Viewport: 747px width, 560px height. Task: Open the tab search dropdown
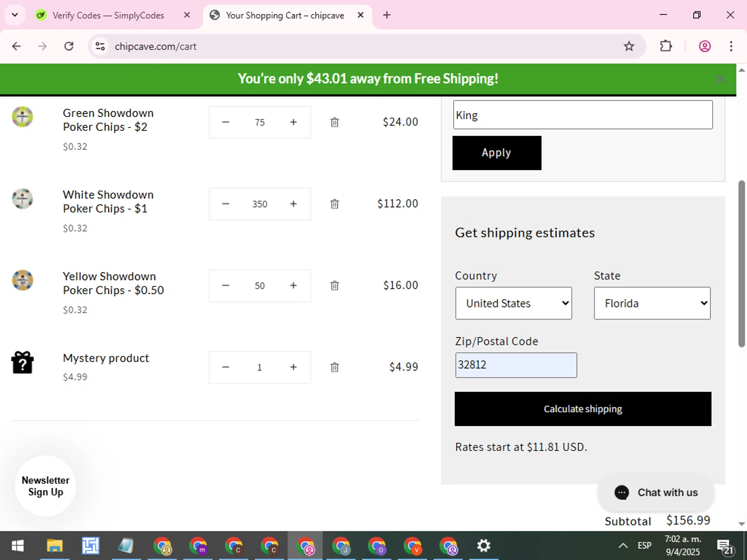point(15,15)
